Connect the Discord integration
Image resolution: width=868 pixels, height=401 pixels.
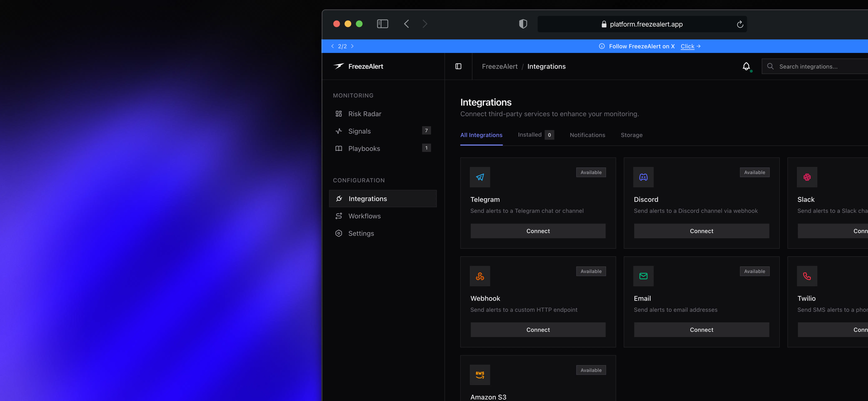[x=702, y=231]
